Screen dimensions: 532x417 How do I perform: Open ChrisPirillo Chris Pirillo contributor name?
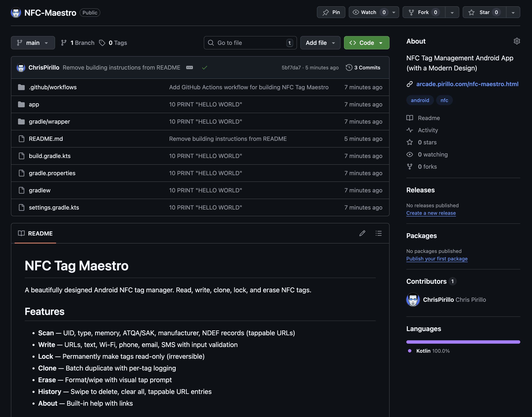point(454,300)
